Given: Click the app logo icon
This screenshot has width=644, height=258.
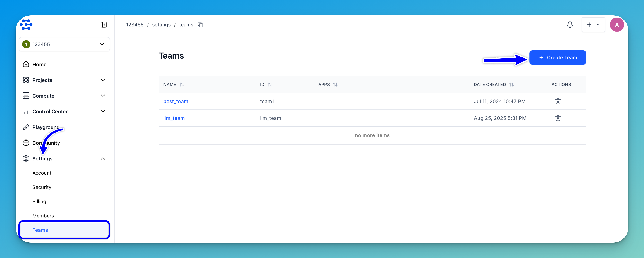Looking at the screenshot, I should point(26,25).
